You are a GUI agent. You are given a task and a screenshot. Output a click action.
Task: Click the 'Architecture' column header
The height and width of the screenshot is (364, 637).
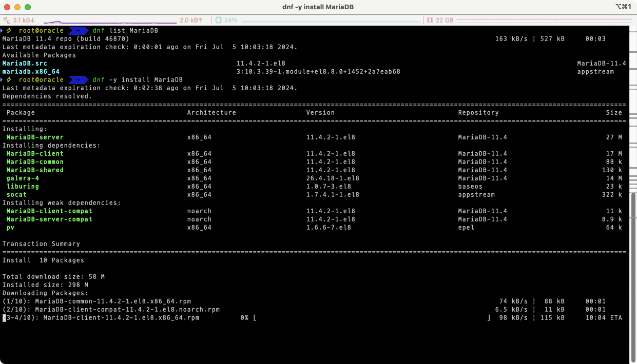coord(211,113)
